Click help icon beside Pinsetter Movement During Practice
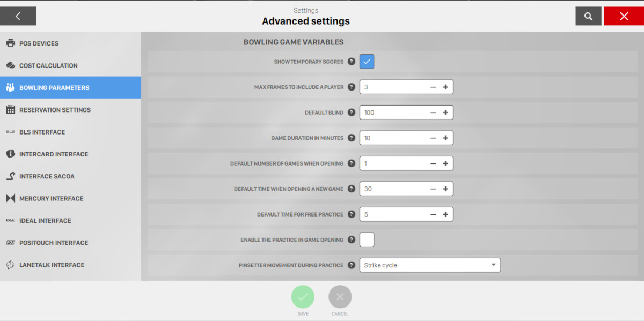The image size is (644, 321). pyautogui.click(x=352, y=265)
